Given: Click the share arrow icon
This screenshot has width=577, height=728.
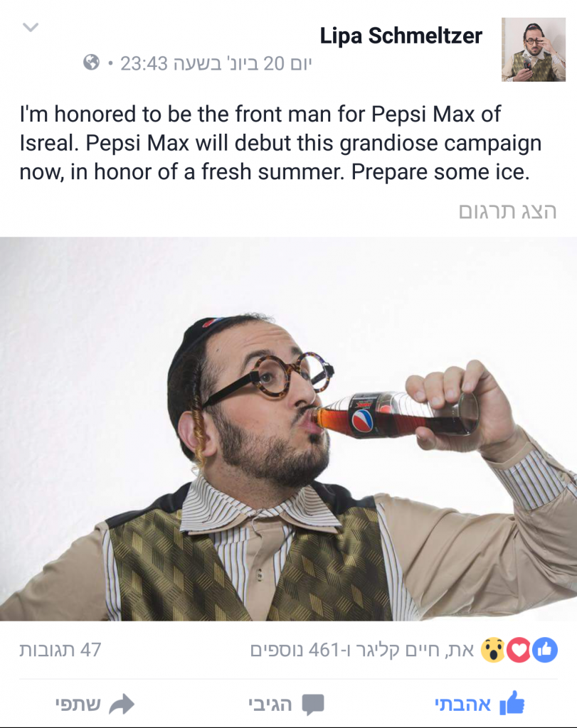Looking at the screenshot, I should point(122,705).
